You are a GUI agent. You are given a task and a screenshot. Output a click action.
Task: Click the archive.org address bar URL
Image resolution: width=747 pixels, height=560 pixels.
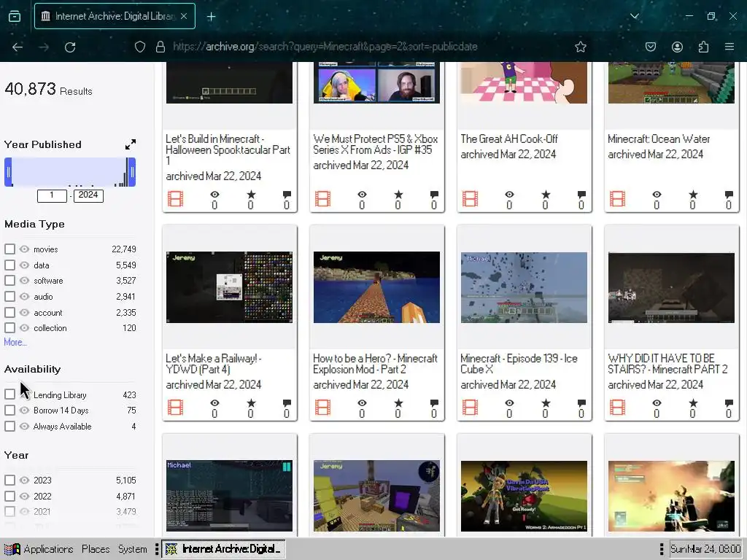pos(325,47)
